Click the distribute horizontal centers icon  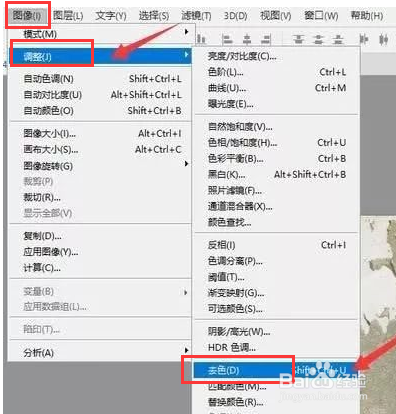click(x=384, y=39)
